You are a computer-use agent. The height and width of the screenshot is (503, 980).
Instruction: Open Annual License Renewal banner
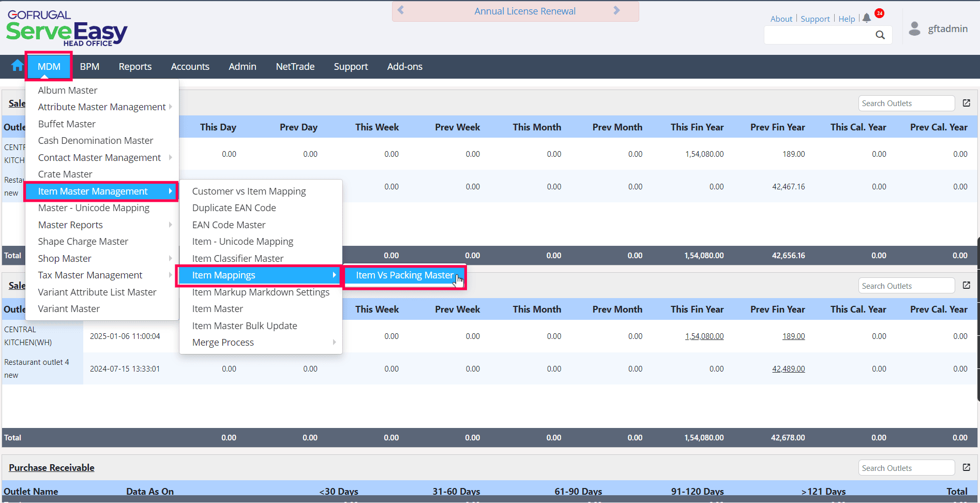point(525,11)
